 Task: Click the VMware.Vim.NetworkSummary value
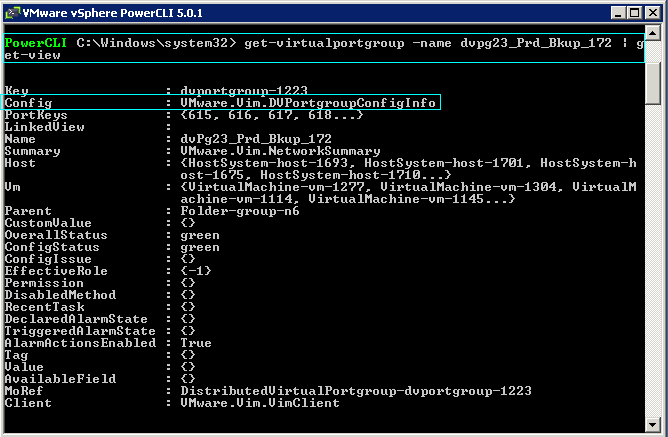pyautogui.click(x=280, y=151)
